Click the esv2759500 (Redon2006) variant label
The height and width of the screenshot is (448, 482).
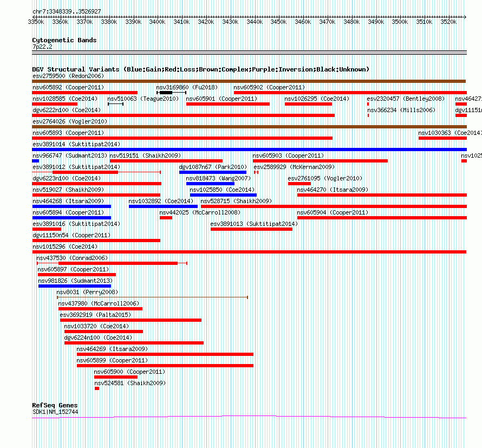click(x=68, y=76)
